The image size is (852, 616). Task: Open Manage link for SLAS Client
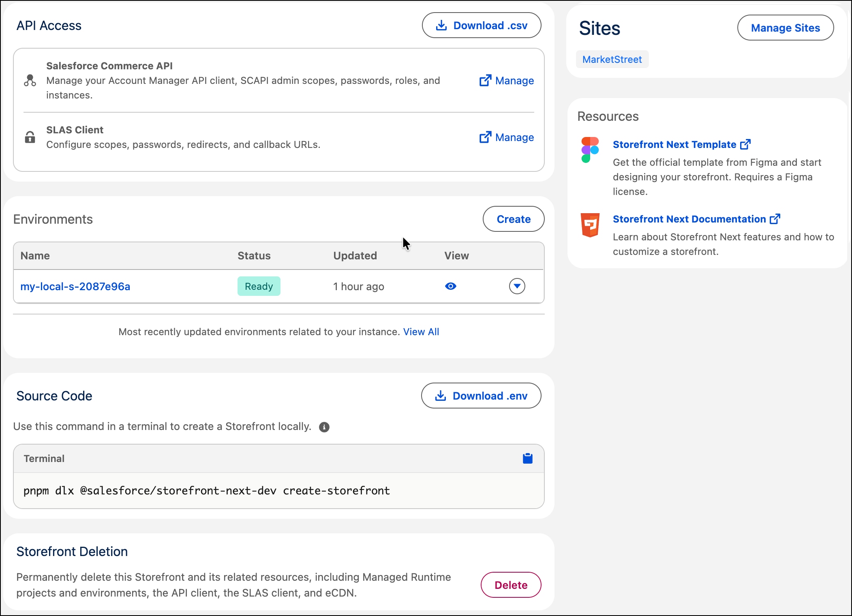click(x=506, y=137)
